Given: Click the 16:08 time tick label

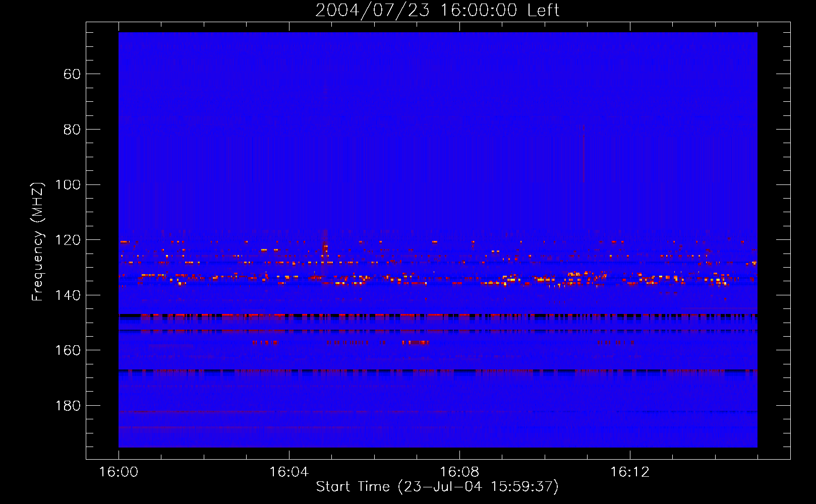Looking at the screenshot, I should 459,472.
